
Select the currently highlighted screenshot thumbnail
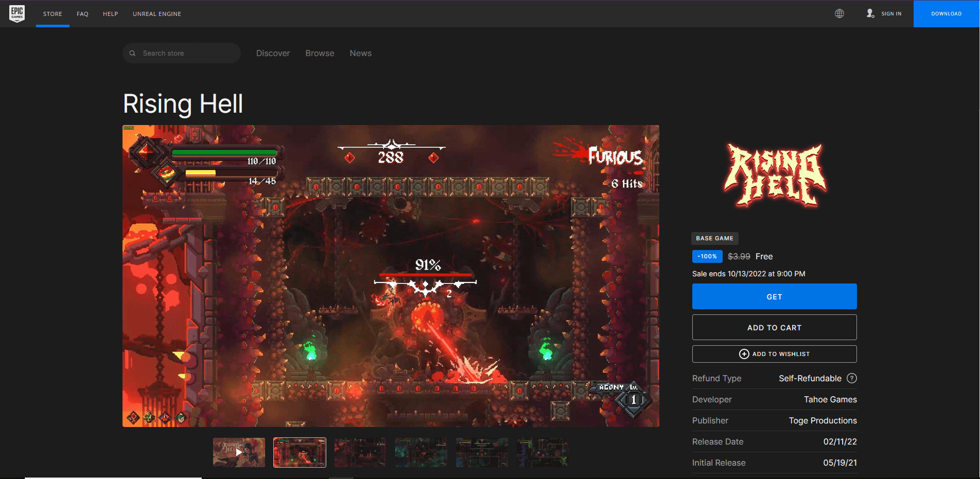tap(300, 453)
